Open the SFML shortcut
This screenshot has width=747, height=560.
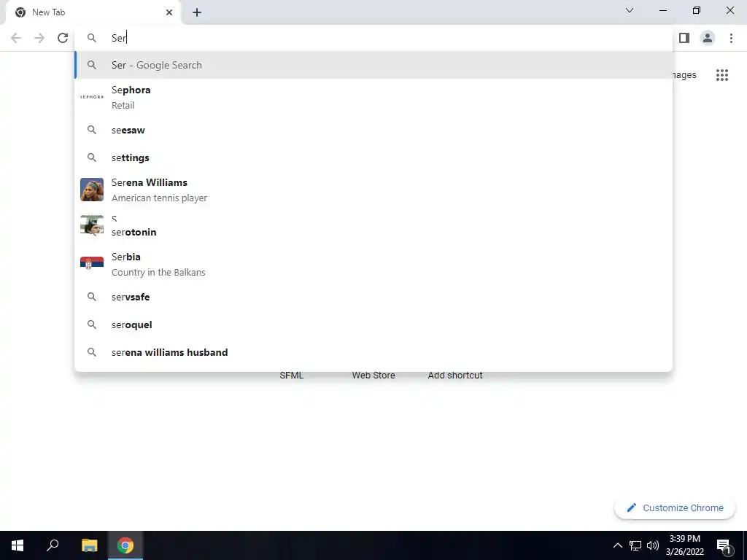(x=292, y=376)
